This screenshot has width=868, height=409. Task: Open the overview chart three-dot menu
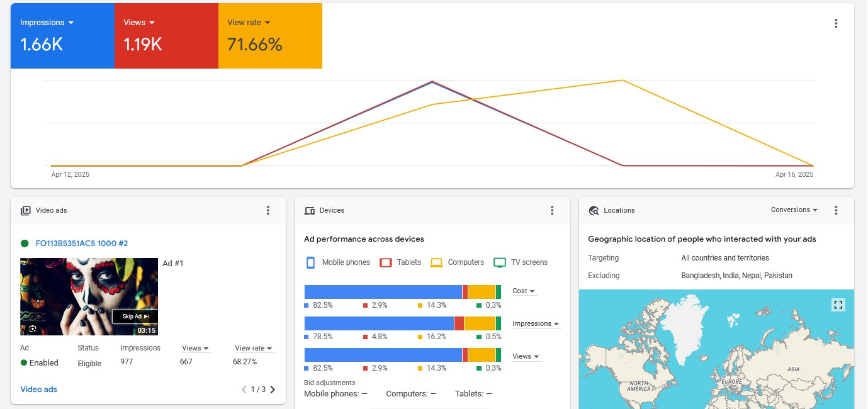point(836,23)
